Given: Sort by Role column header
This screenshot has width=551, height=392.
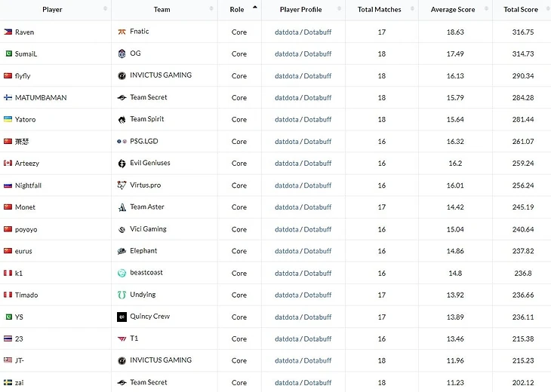Looking at the screenshot, I should (237, 10).
